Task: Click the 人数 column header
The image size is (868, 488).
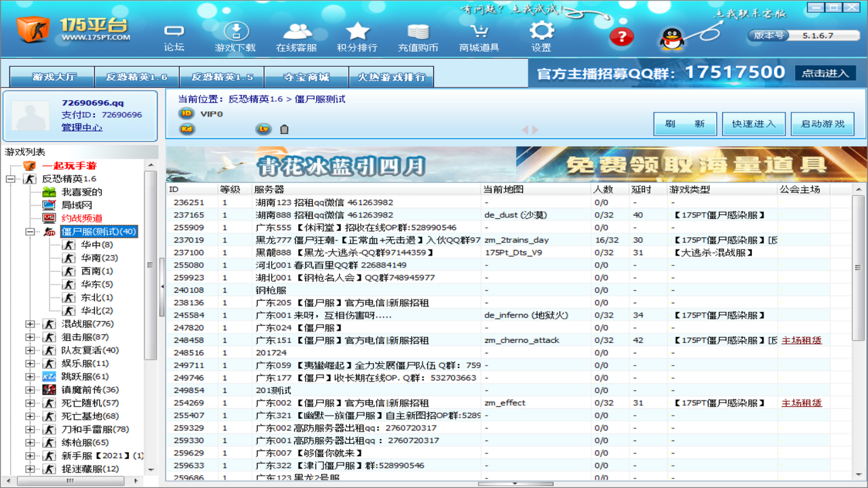Action: pos(603,190)
